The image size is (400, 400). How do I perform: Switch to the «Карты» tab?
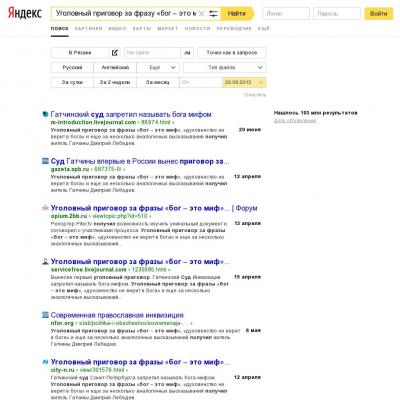[x=142, y=29]
